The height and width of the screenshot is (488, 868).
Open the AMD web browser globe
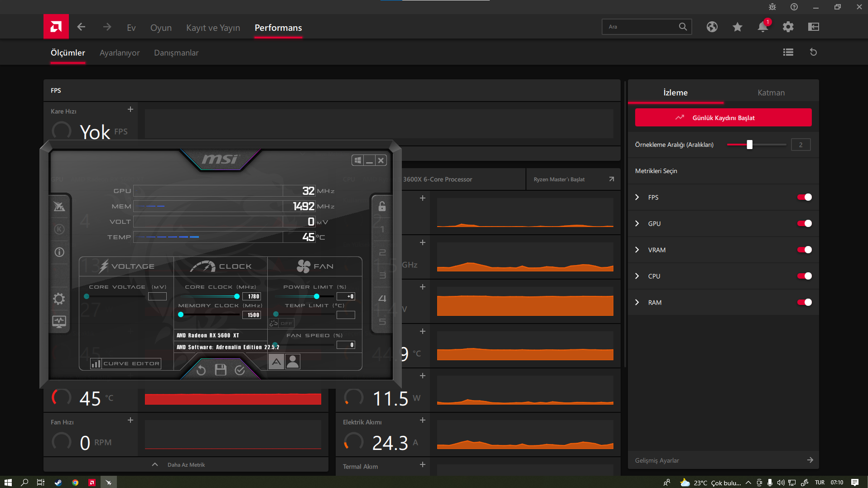tap(712, 27)
